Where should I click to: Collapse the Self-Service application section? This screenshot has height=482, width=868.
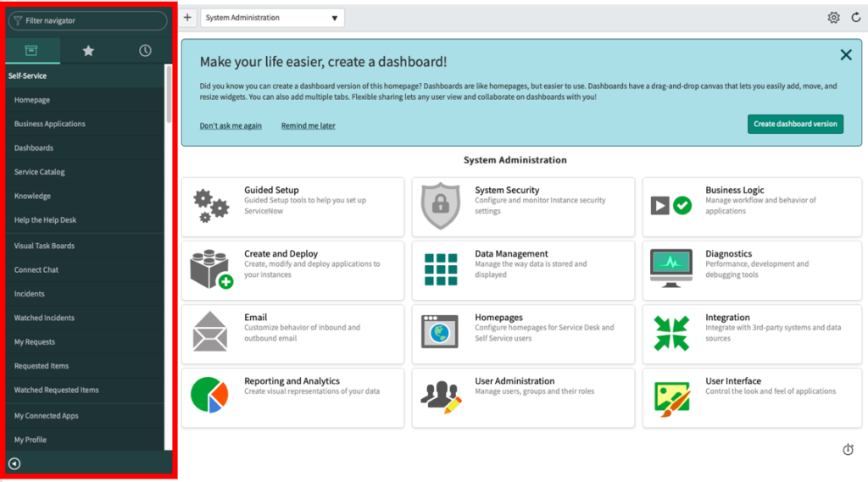pos(85,75)
